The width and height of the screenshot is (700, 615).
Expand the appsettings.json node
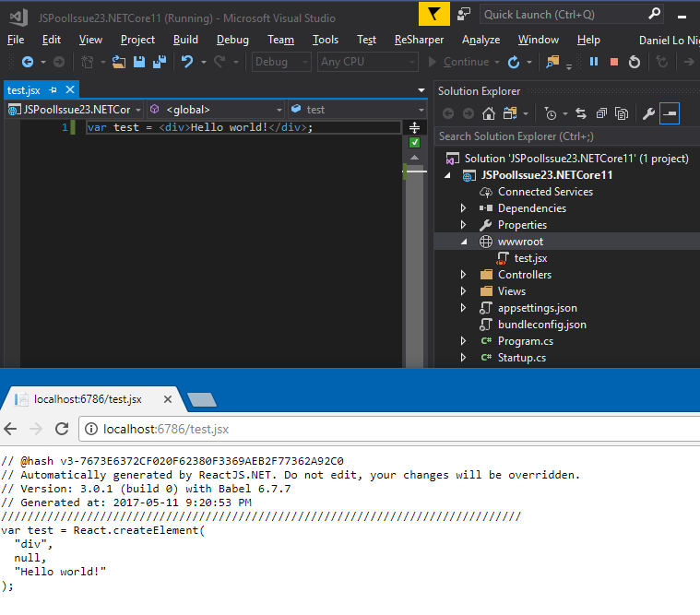(463, 308)
